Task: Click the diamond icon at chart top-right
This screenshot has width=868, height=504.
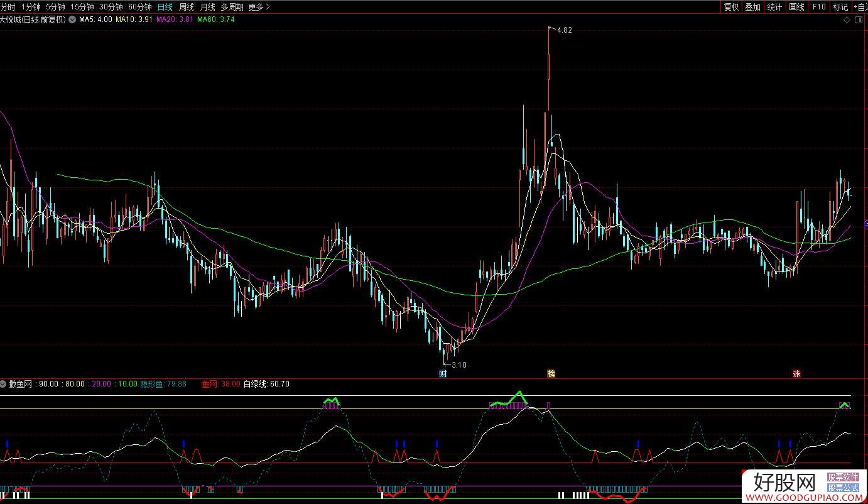Action: coord(847,20)
